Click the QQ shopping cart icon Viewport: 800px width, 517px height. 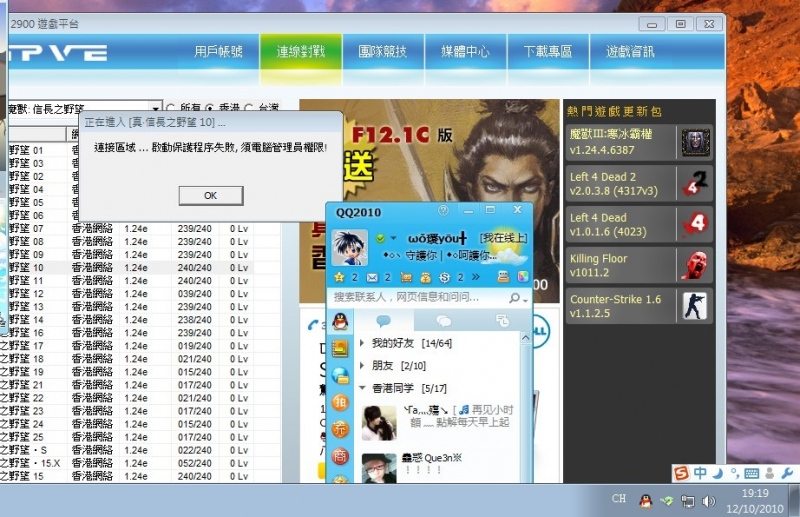406,277
